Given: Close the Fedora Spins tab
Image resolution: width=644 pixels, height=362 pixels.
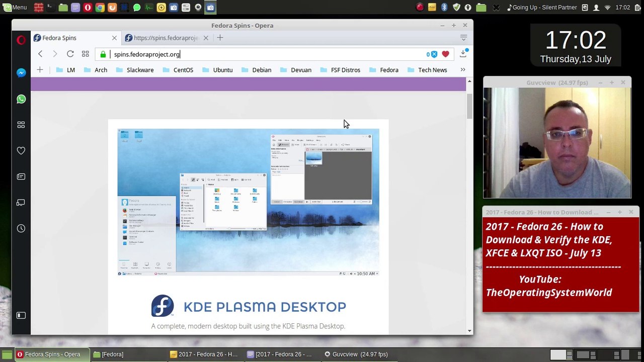Looking at the screenshot, I should pos(114,38).
